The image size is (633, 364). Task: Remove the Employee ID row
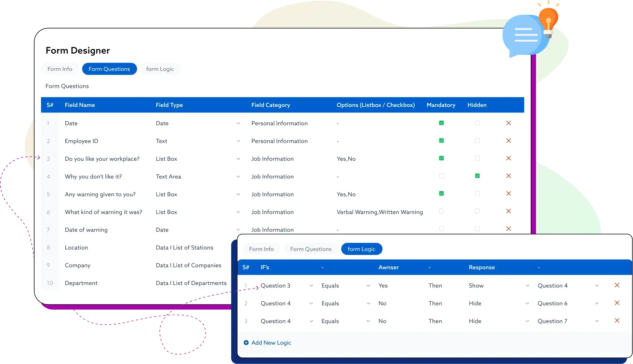508,141
